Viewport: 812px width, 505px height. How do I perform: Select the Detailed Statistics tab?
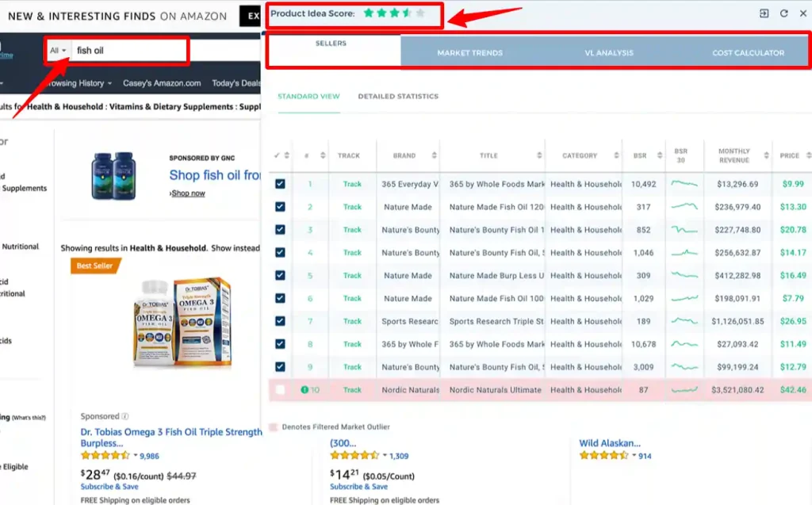pyautogui.click(x=398, y=97)
